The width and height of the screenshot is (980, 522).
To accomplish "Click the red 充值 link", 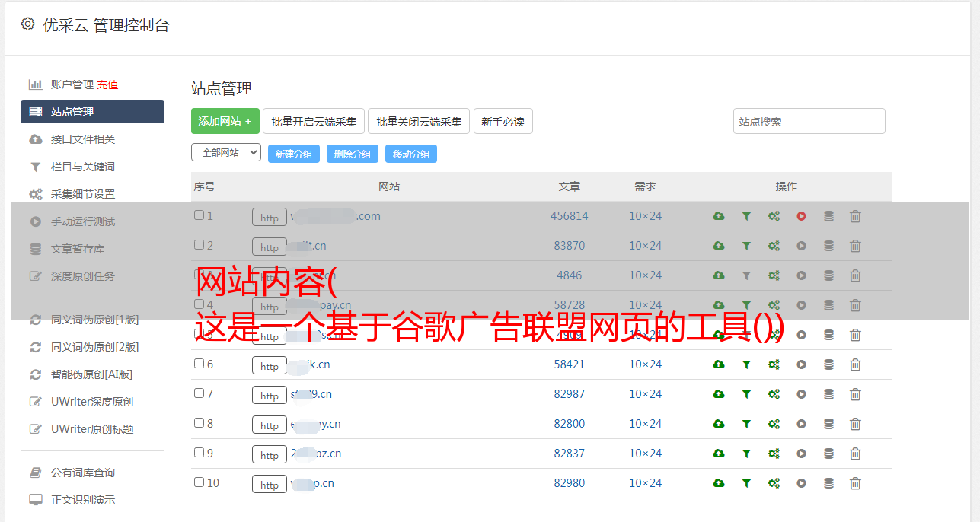I will tap(107, 84).
